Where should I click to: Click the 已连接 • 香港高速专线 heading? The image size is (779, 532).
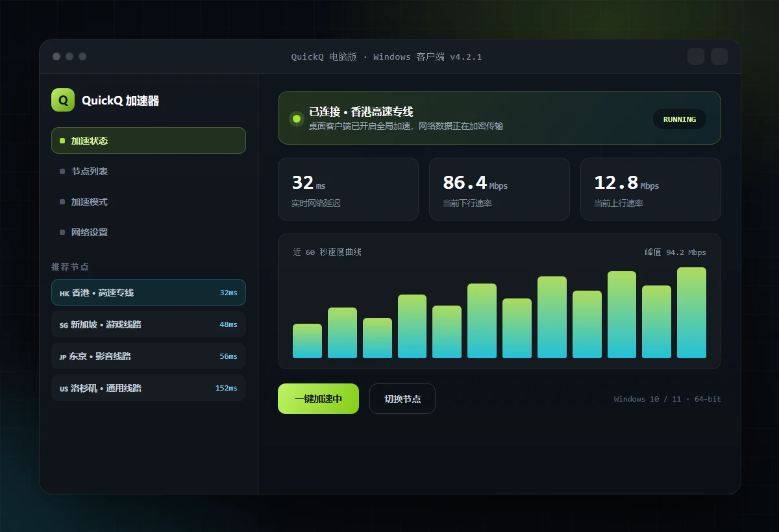(x=361, y=112)
